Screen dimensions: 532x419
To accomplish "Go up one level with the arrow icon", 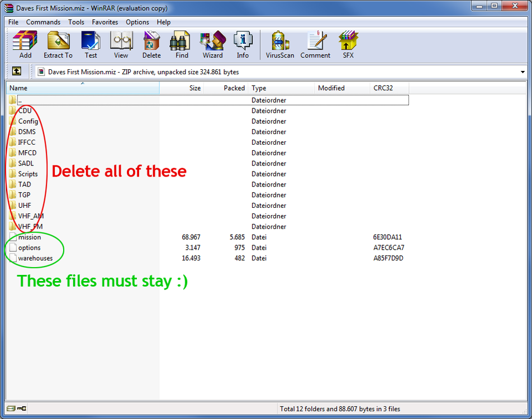I will pos(17,72).
